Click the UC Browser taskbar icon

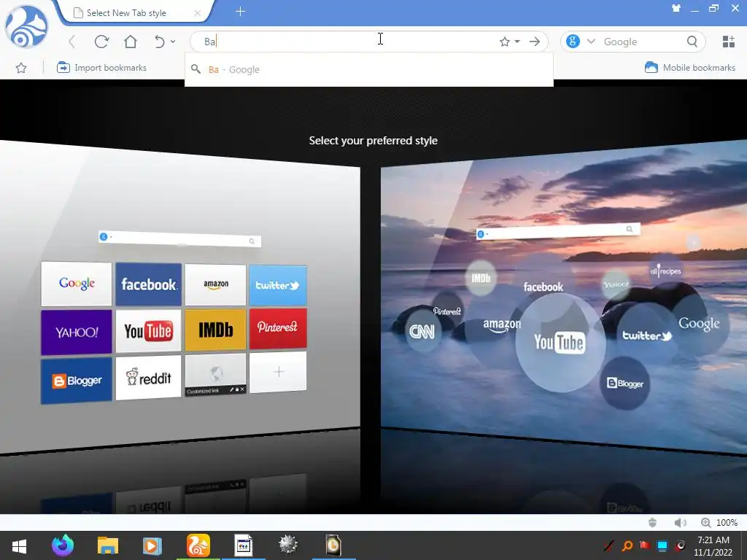pyautogui.click(x=198, y=545)
